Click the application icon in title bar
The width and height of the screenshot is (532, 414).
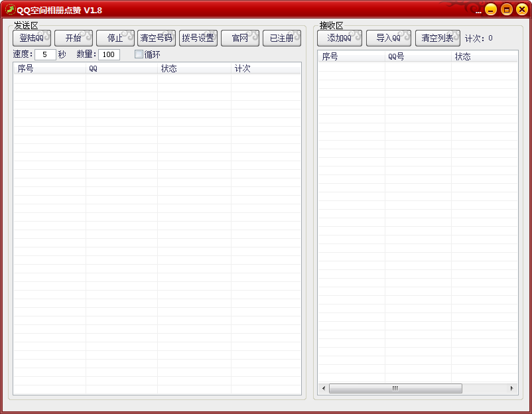[10, 9]
